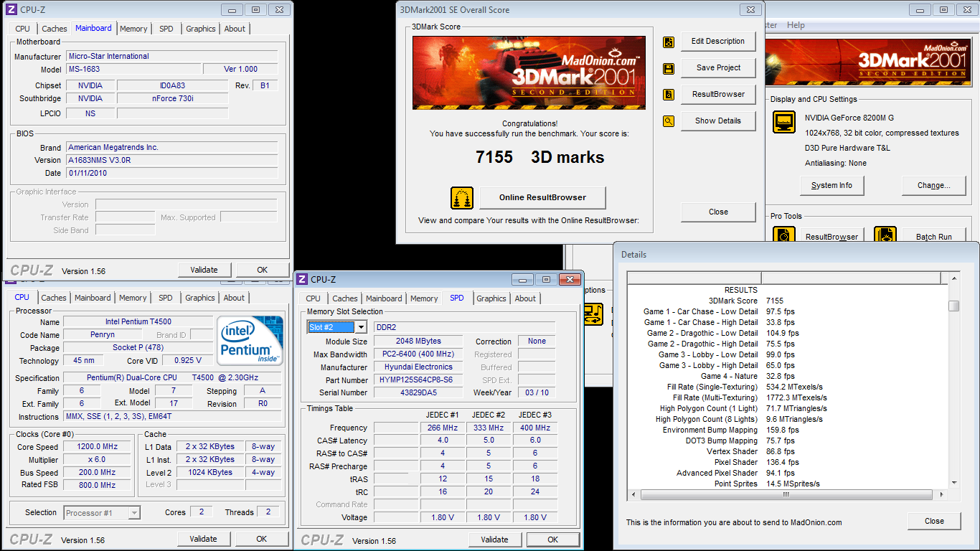Click the floppy disk icon beside Save Project
Image resolution: width=980 pixels, height=551 pixels.
pyautogui.click(x=669, y=69)
